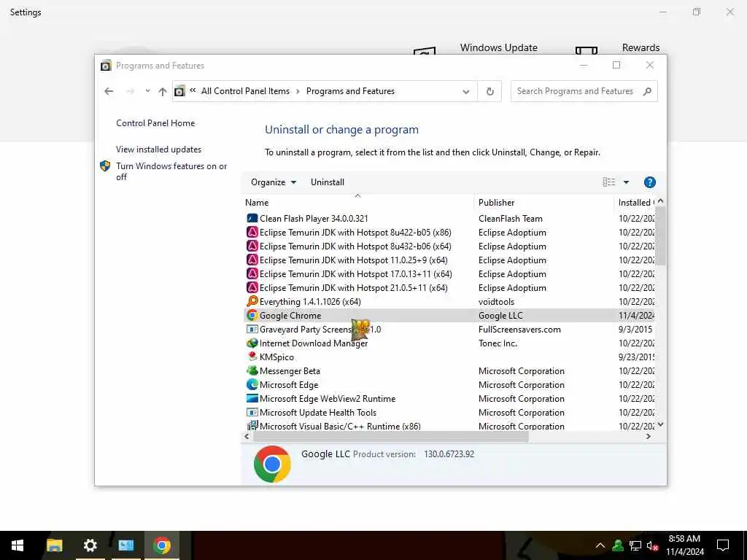Click Eclipse Temurin JDK 11.0.25+9 icon
Viewport: 747px width, 560px height.
tap(252, 260)
